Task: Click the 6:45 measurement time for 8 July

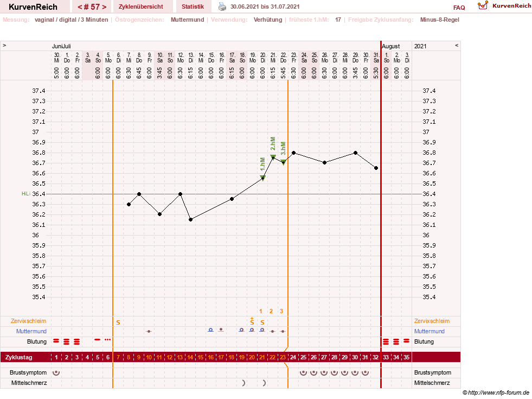Action: [x=139, y=73]
